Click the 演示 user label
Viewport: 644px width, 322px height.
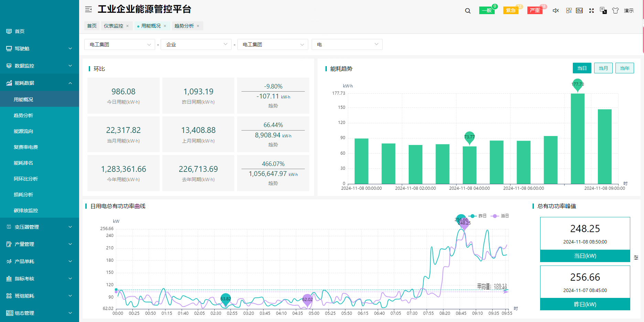click(x=629, y=11)
